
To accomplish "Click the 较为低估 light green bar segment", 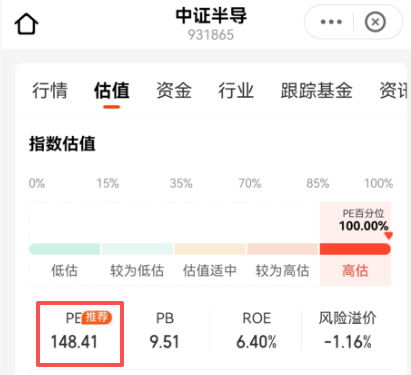I will 137,249.
